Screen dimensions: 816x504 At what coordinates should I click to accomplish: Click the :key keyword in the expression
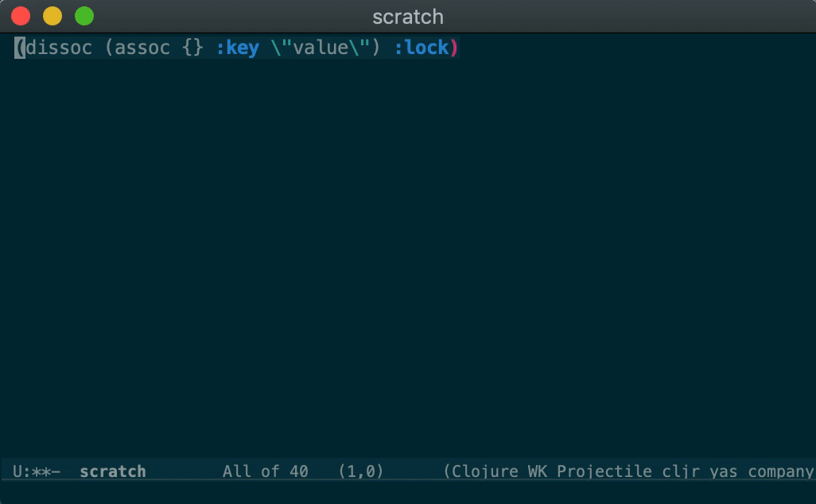(x=238, y=48)
